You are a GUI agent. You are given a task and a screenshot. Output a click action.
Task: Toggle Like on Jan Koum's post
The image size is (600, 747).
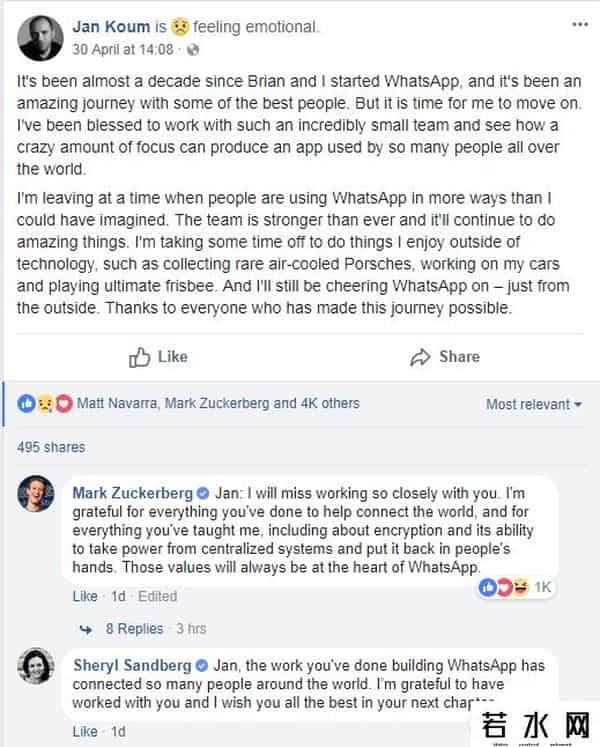click(x=158, y=356)
